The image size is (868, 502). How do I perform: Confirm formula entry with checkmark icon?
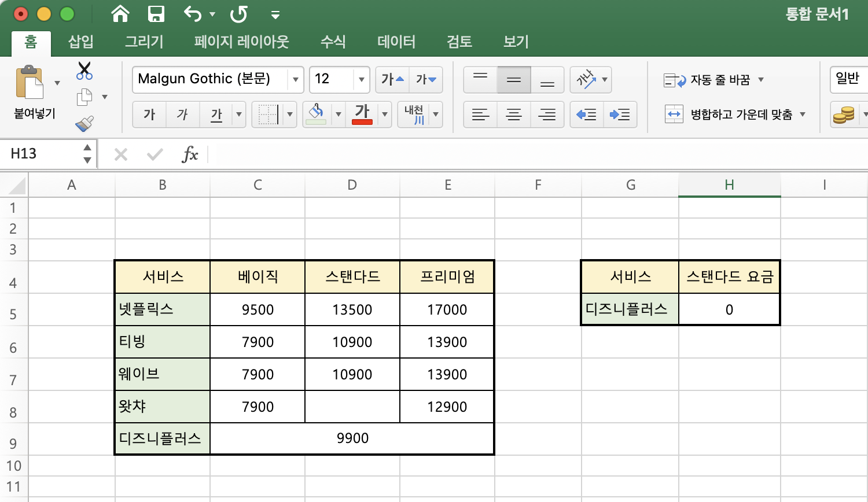tap(155, 154)
